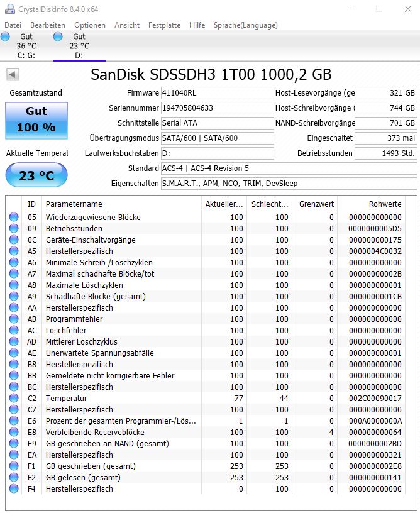Screen dimensions: 420x513
Task: Click status orb of Schadhafte Blöcke (gesamt) row
Action: [x=14, y=296]
